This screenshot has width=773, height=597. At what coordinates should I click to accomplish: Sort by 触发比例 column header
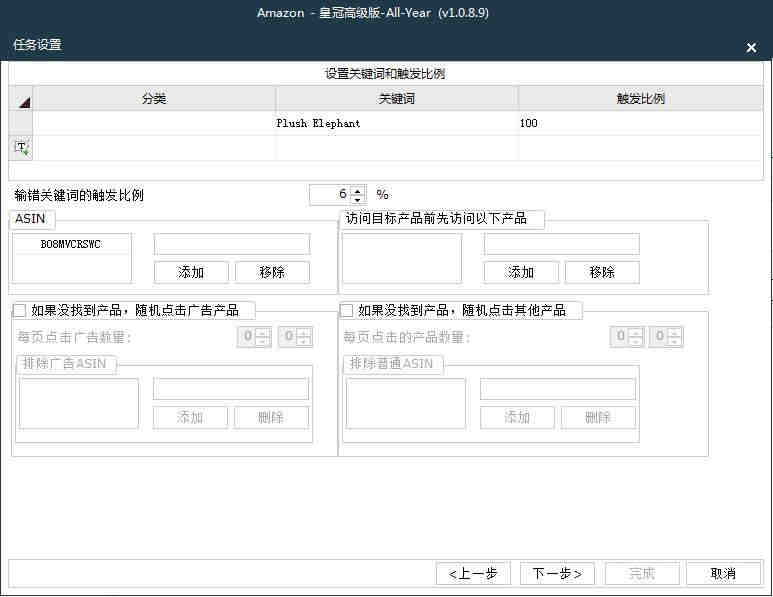pyautogui.click(x=640, y=99)
